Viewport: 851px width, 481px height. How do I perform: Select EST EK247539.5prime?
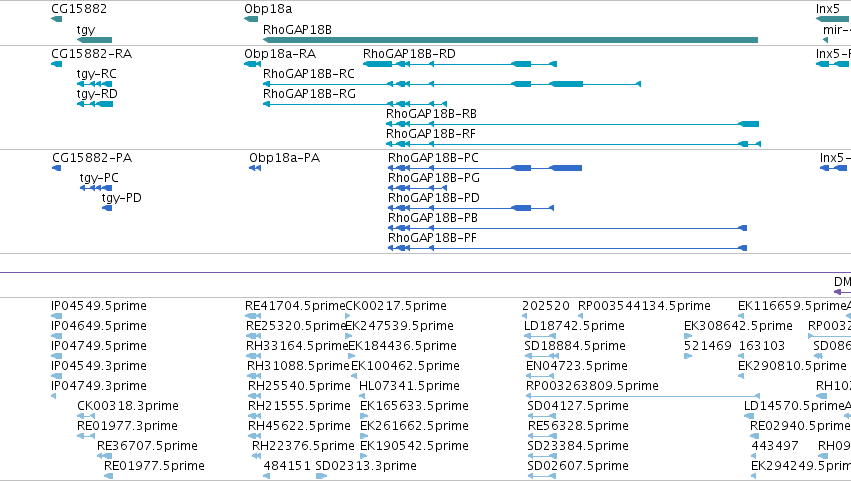(x=399, y=326)
